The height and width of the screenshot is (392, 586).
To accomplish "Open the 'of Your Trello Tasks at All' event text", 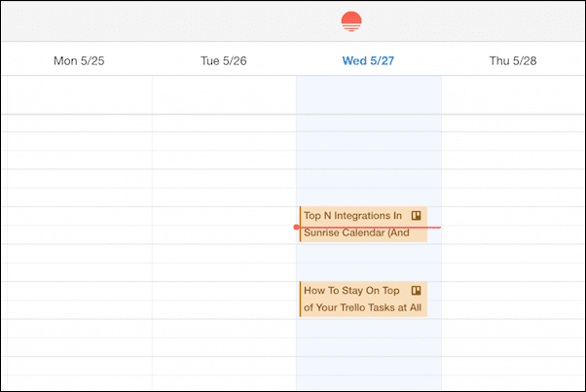I will pyautogui.click(x=362, y=307).
